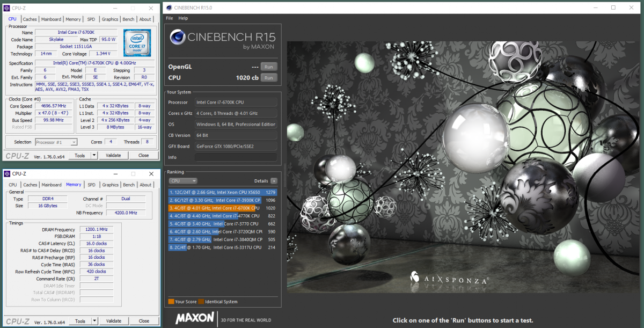Select the Core i5-3317U ranking row
The width and height of the screenshot is (644, 328).
223,247
